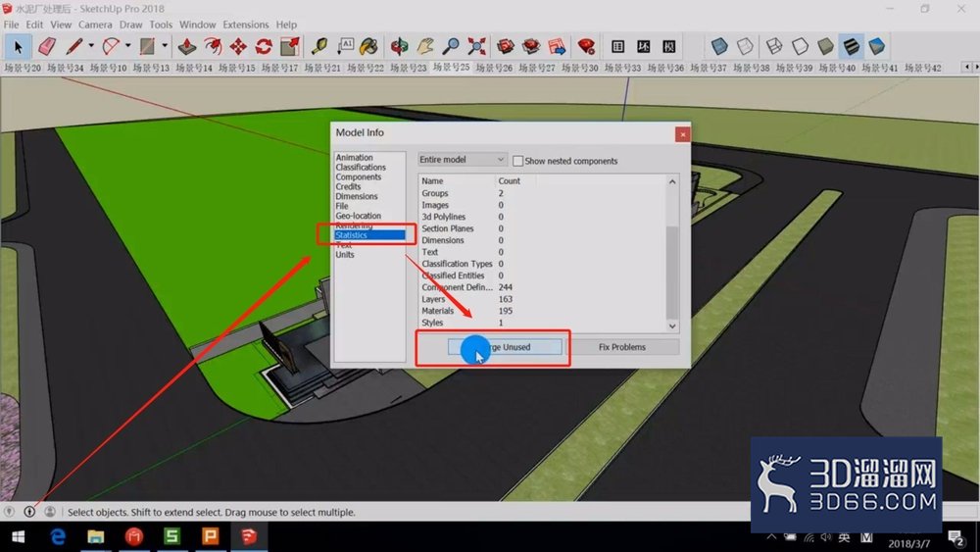Open the Windows notification center
980x552 pixels.
955,537
